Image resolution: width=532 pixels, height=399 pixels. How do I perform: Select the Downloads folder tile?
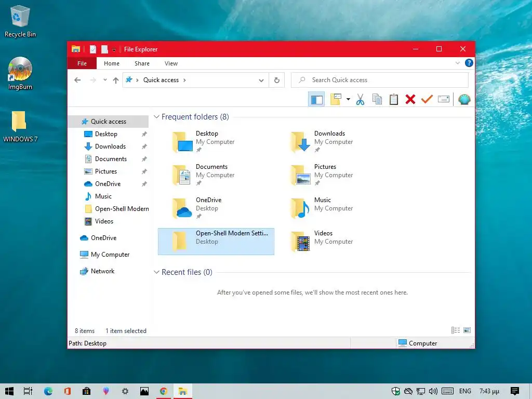tap(334, 142)
